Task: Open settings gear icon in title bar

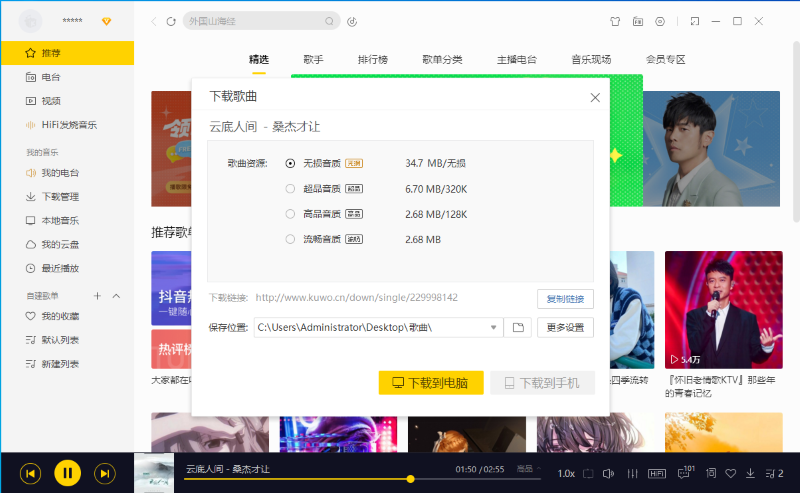Action: click(x=660, y=21)
